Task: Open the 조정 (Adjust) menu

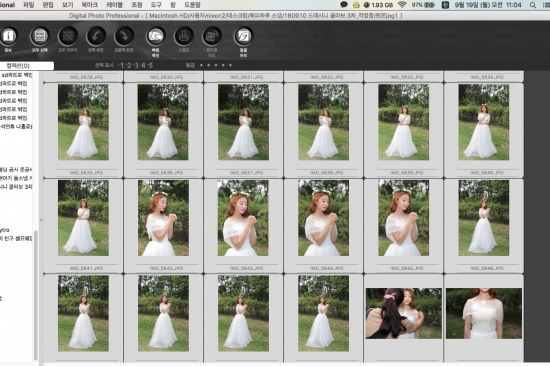Action: [136, 5]
